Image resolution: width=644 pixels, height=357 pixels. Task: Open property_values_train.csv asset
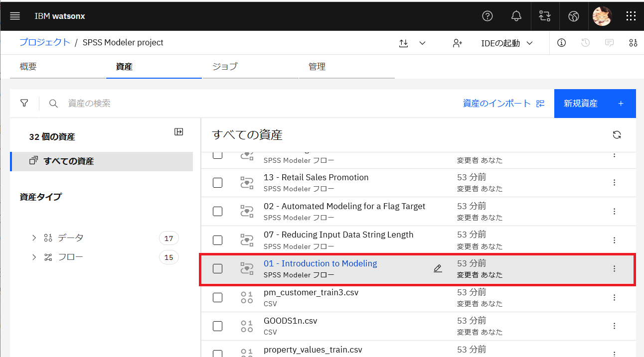pos(313,350)
